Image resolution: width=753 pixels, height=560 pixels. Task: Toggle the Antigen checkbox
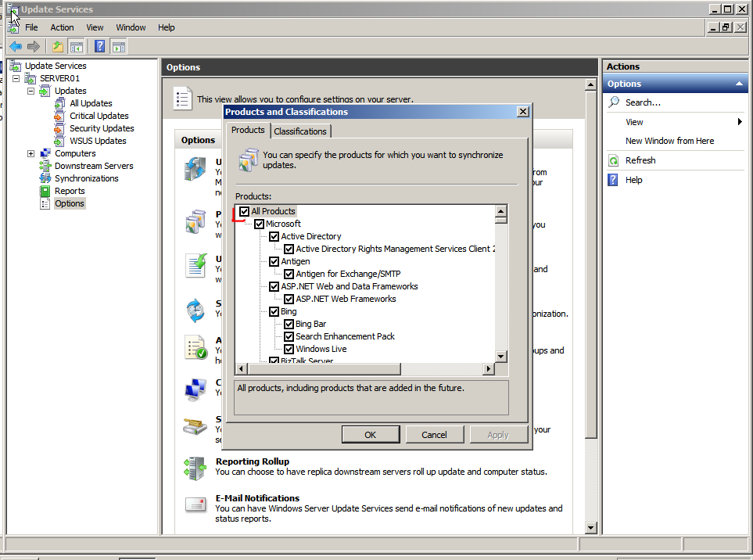[274, 261]
